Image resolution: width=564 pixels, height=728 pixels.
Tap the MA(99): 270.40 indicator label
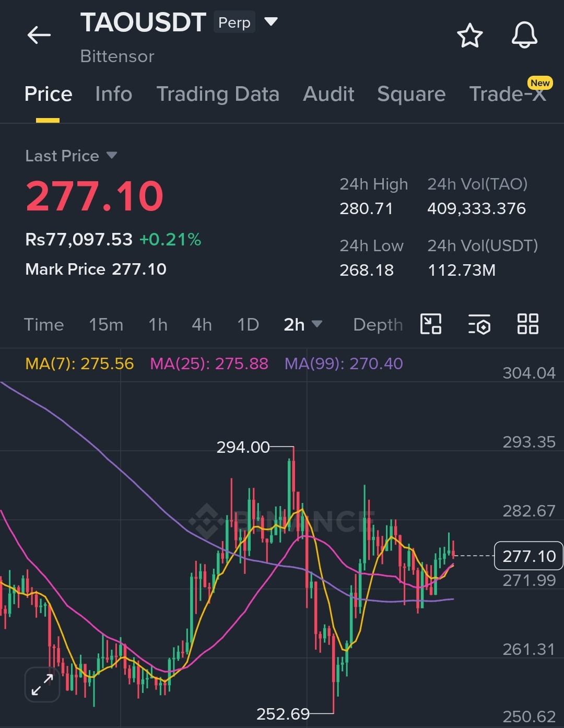point(344,363)
